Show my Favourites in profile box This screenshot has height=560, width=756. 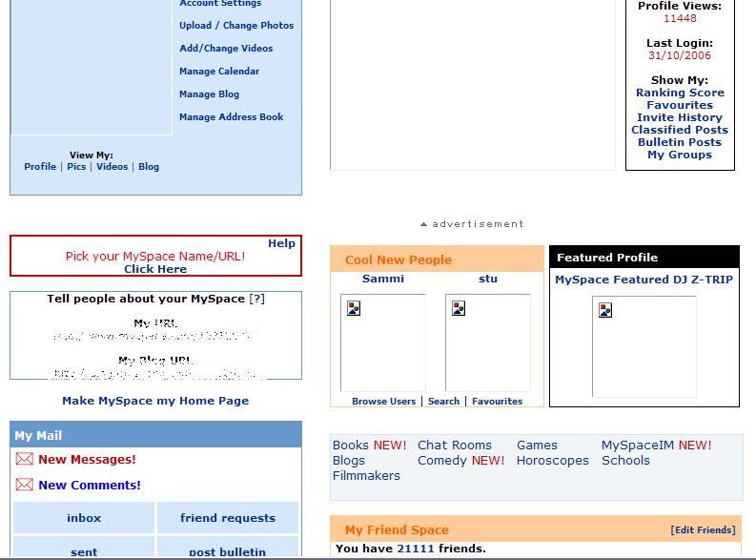pyautogui.click(x=680, y=105)
